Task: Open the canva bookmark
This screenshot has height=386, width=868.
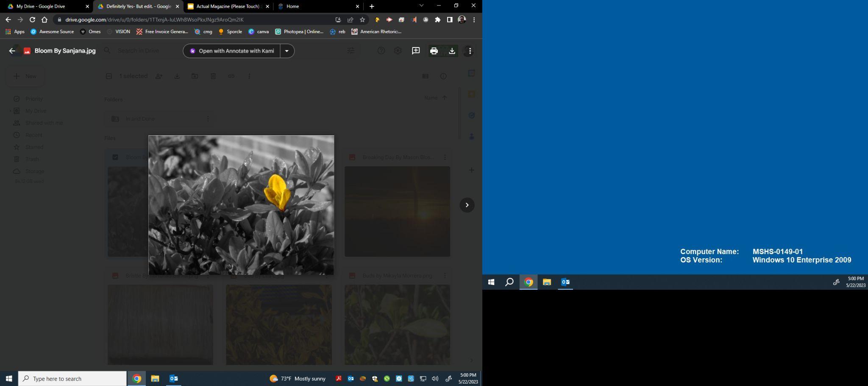Action: click(259, 31)
